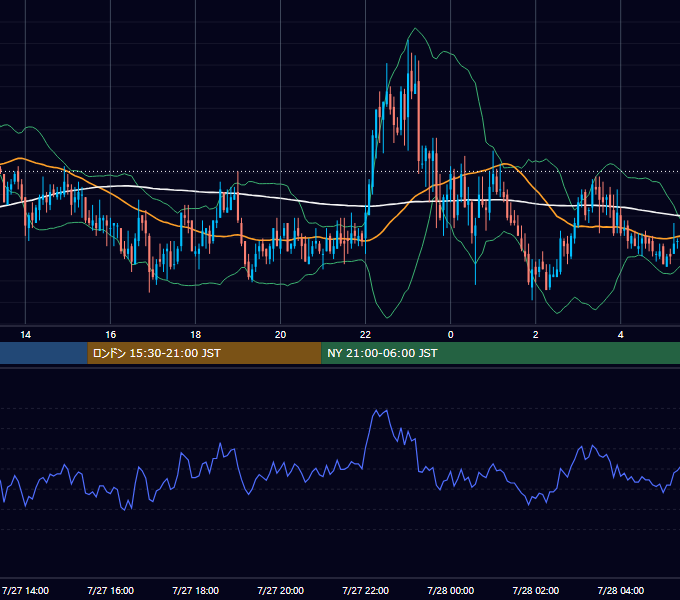Click the 7/27 14:00 timestamp label

pyautogui.click(x=26, y=590)
